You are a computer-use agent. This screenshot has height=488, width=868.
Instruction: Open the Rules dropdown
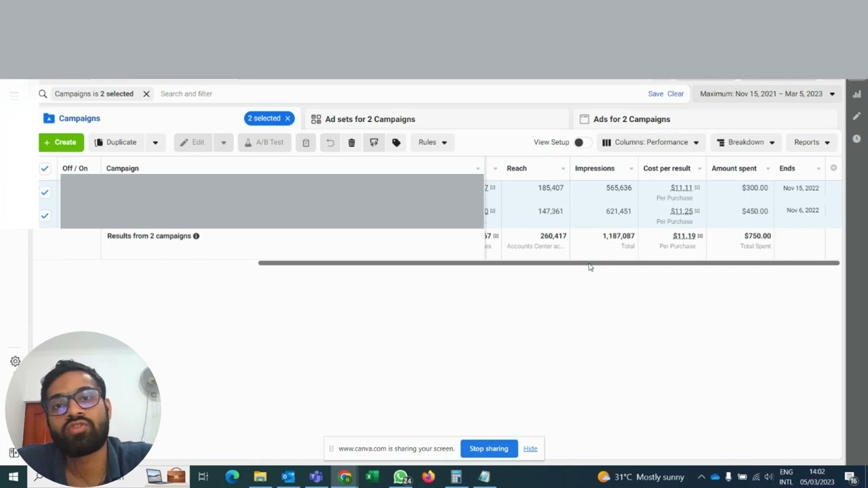pyautogui.click(x=433, y=142)
